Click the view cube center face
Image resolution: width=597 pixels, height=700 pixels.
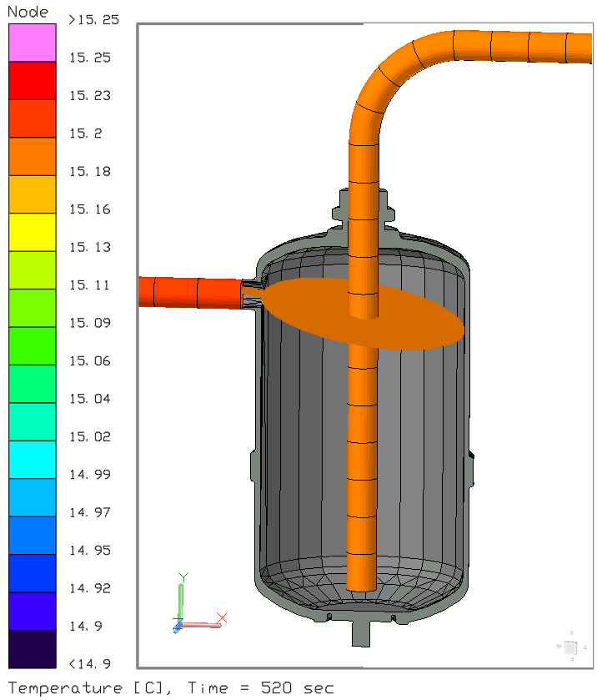(x=570, y=647)
